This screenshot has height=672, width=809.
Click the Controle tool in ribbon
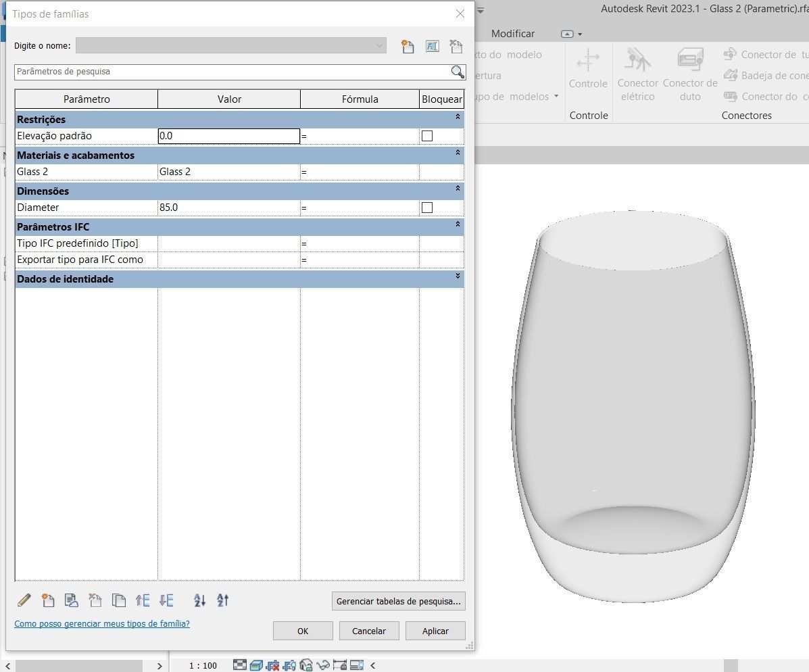(x=588, y=69)
